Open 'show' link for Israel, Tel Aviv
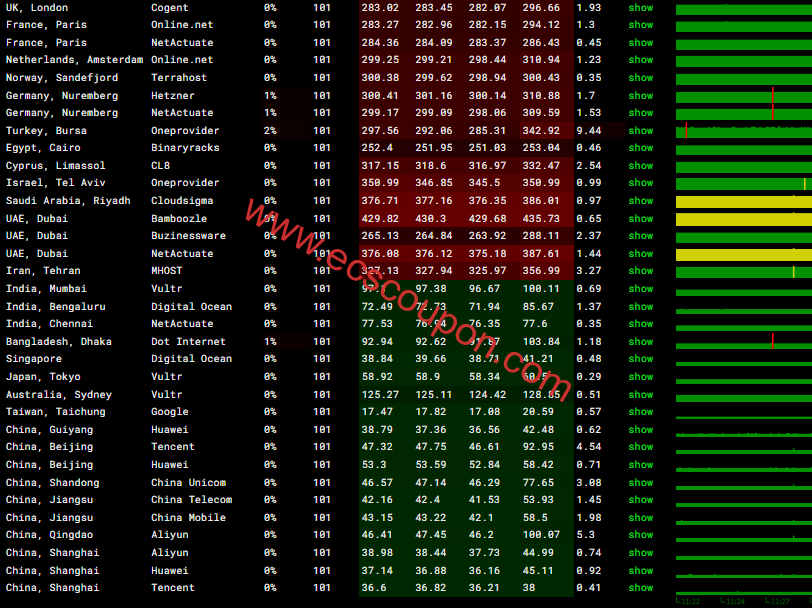Viewport: 812px width, 608px height. click(x=641, y=183)
